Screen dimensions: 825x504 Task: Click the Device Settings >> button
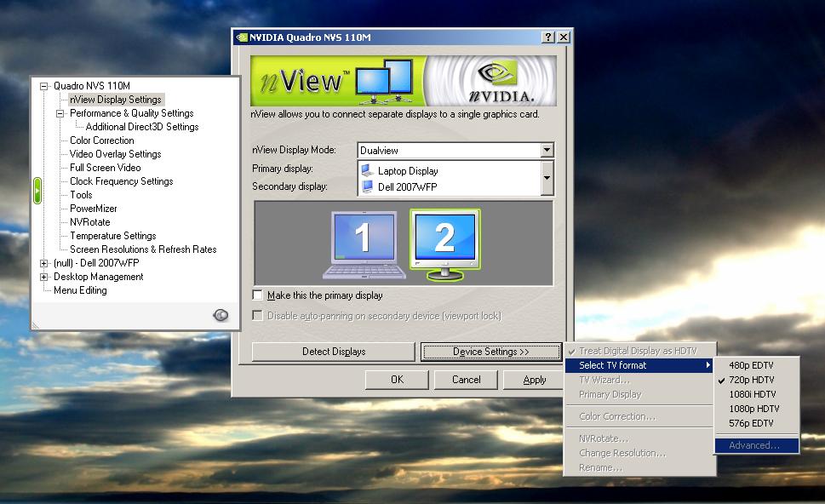coord(491,352)
